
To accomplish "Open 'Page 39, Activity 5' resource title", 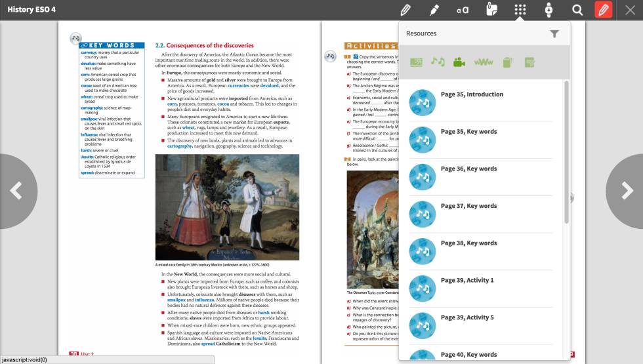I will (467, 317).
